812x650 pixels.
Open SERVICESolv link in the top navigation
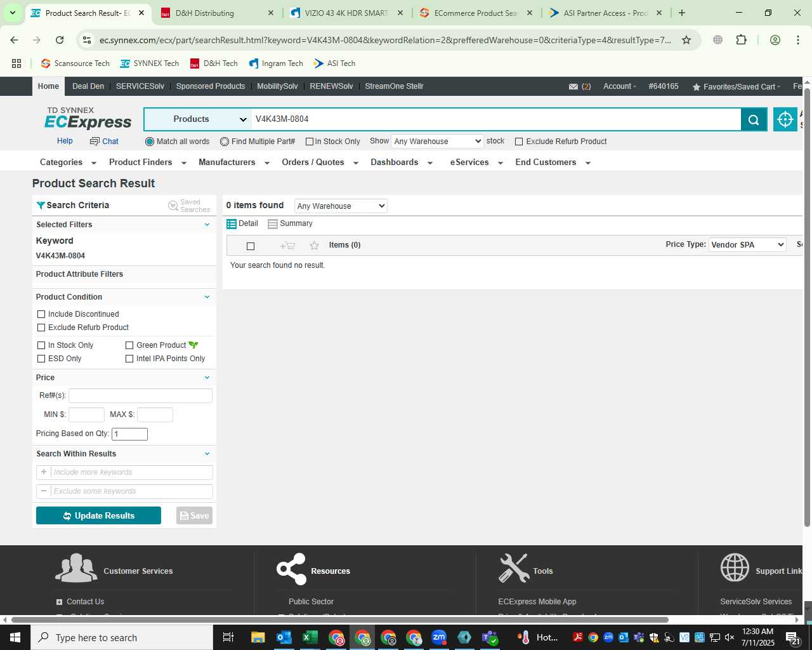tap(140, 86)
